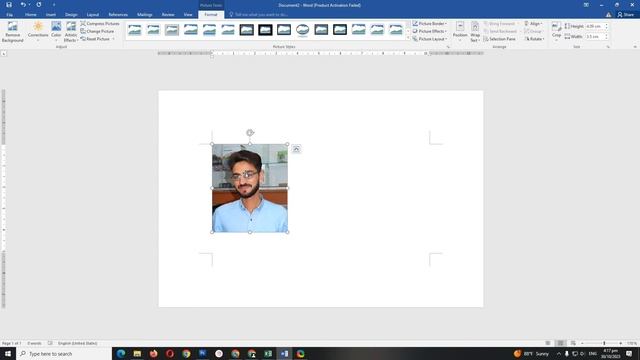Click Compress Pictures
This screenshot has width=640, height=360.
coord(100,24)
